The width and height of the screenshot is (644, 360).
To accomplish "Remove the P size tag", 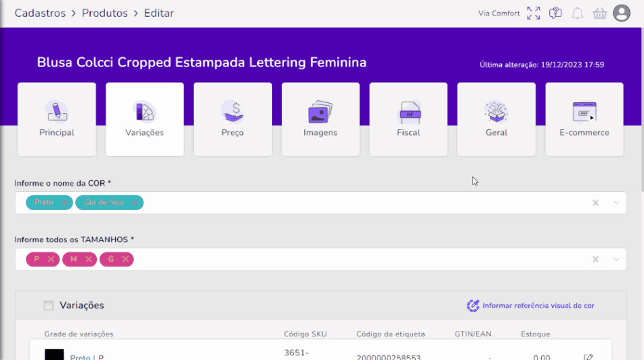I will pos(51,259).
